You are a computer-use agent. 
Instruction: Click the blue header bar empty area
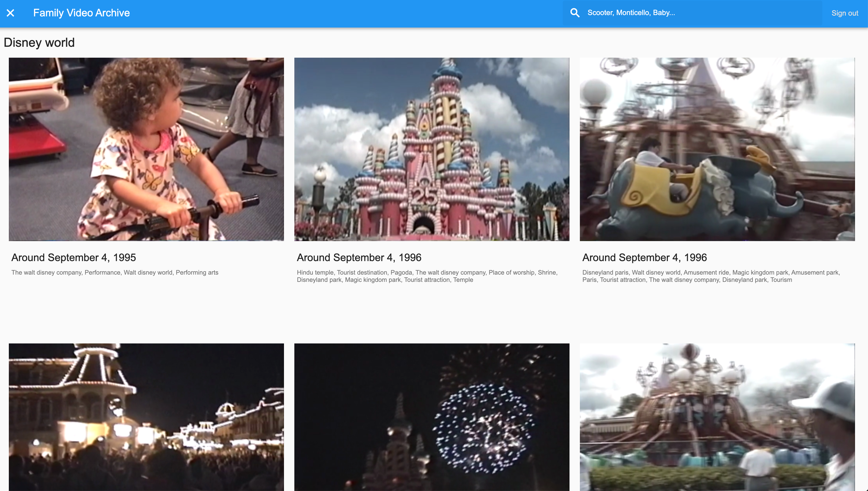[x=337, y=13]
